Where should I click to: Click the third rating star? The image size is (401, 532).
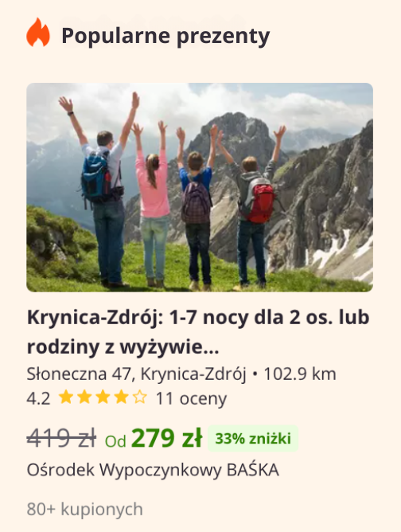click(103, 397)
